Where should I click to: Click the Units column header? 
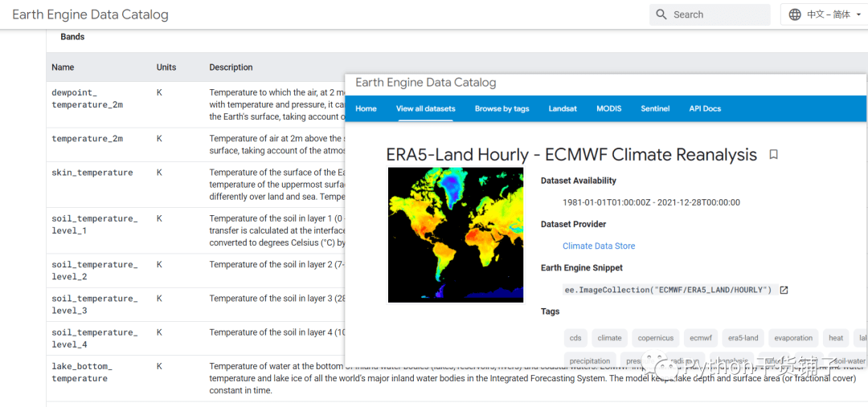point(166,67)
